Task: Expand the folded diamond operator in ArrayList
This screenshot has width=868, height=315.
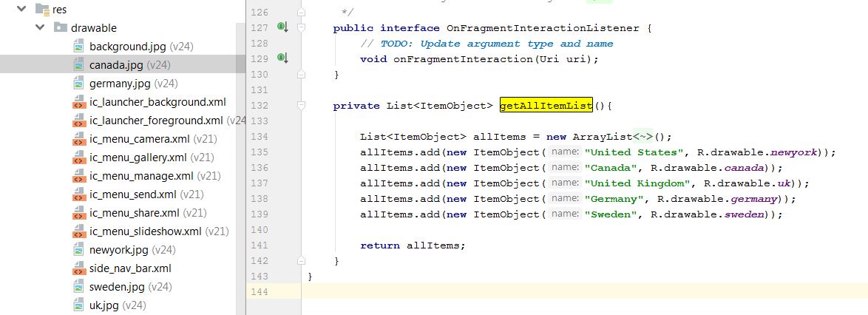Action: [642, 136]
